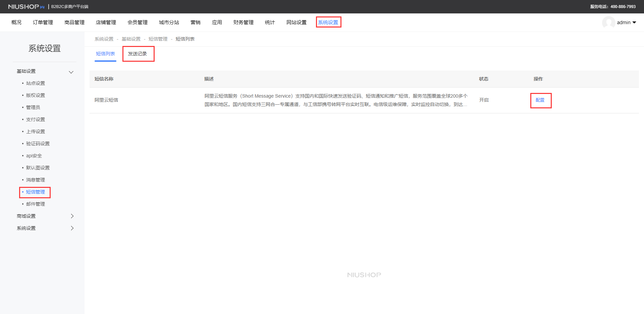Click 短信列表 breadcrumb text

coord(185,39)
